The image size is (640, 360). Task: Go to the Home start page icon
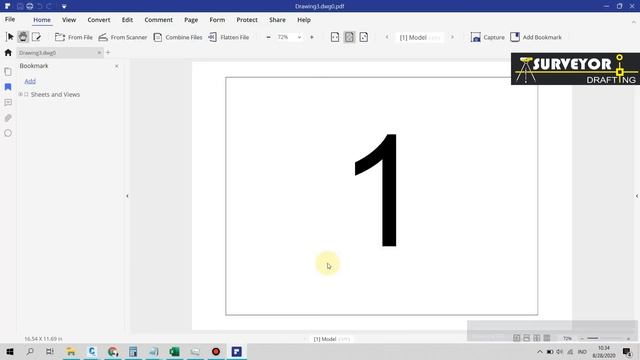tap(8, 53)
